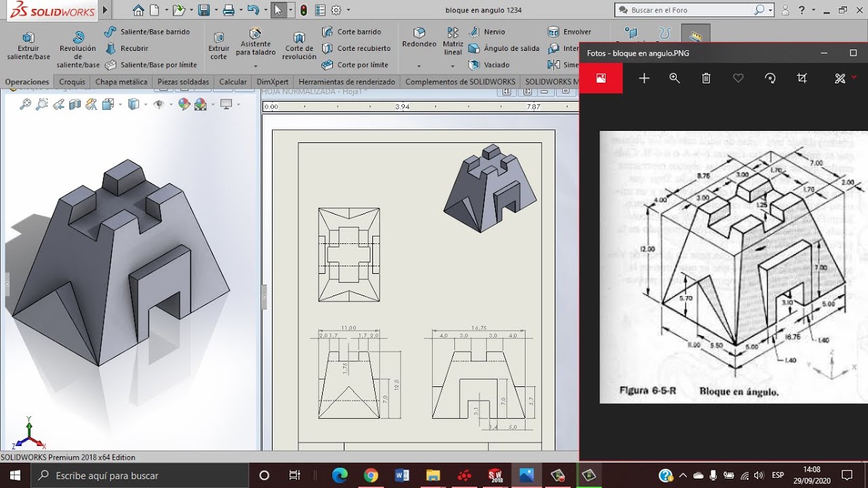Choose the Recubrir feature
The image size is (868, 488).
(127, 48)
